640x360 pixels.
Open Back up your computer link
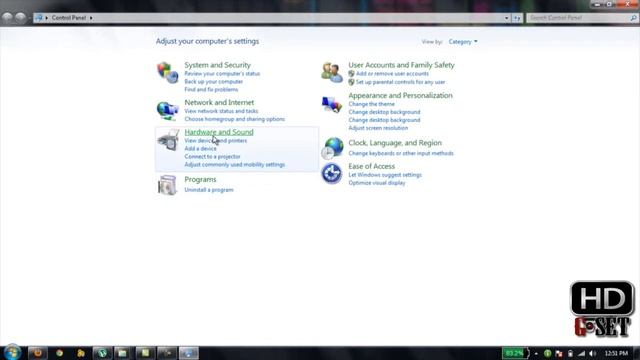pos(213,82)
